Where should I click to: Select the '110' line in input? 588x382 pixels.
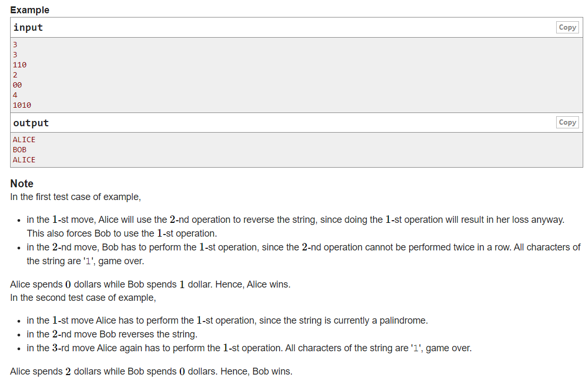point(20,65)
